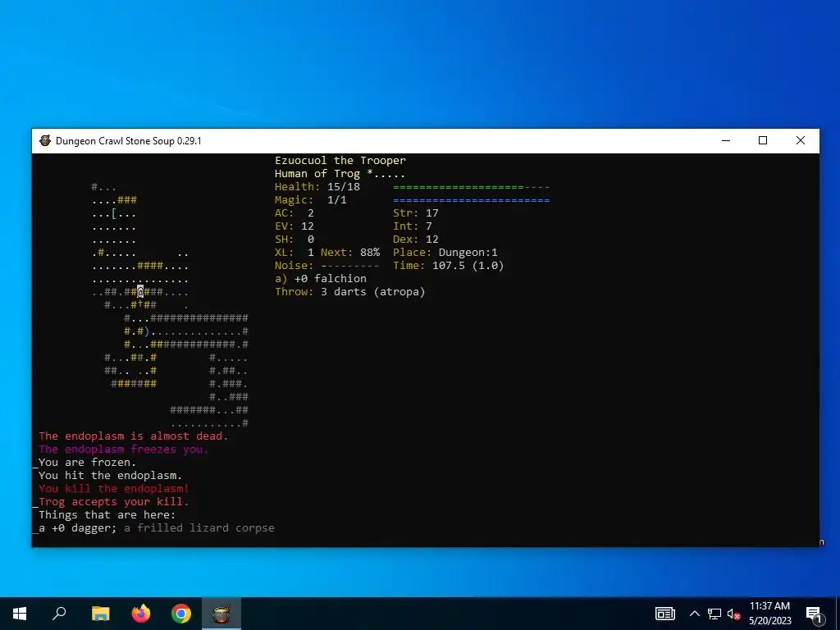The height and width of the screenshot is (630, 840).
Task: Click the 'Ezuocuol the Trooper' name
Action: pos(340,161)
